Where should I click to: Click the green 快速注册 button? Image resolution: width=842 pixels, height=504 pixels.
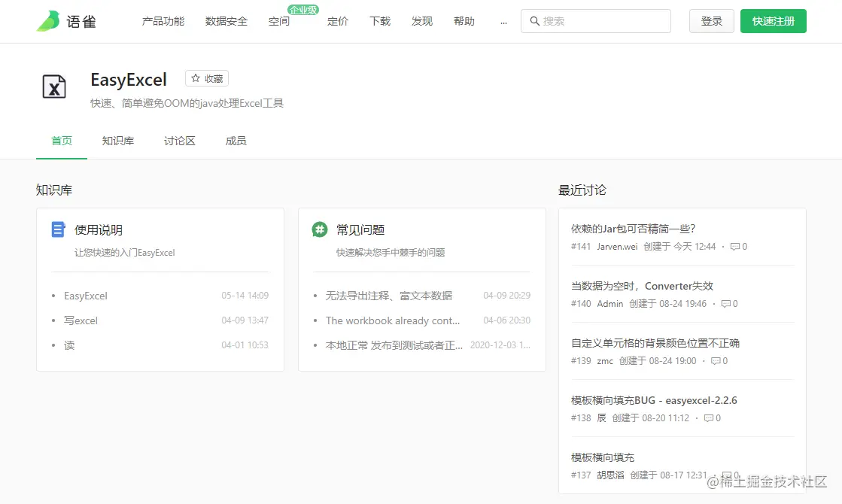pyautogui.click(x=774, y=21)
